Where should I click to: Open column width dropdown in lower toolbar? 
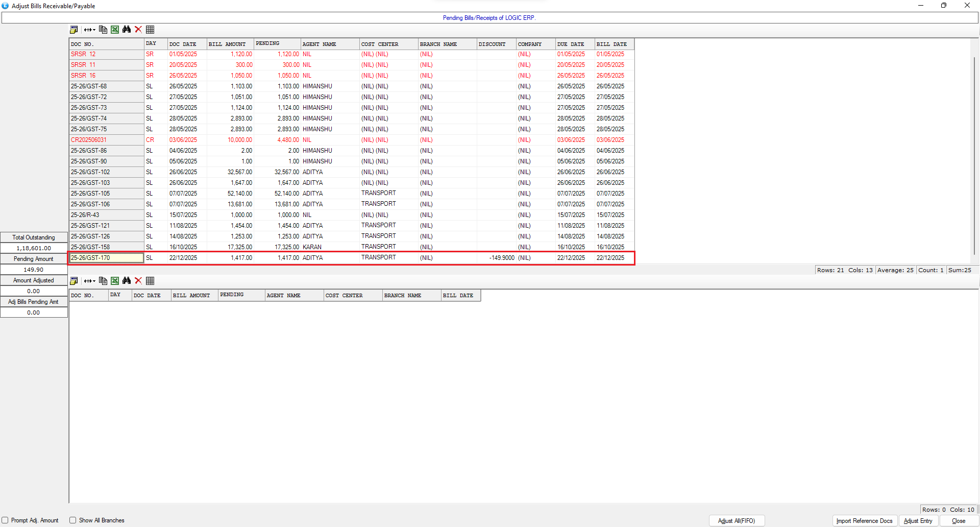(x=90, y=281)
